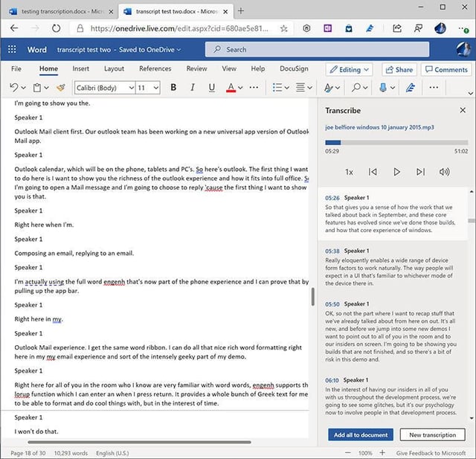Screen dimensions: 476x459
Task: Open the joe belfiore mp3 file link
Action: click(x=379, y=127)
